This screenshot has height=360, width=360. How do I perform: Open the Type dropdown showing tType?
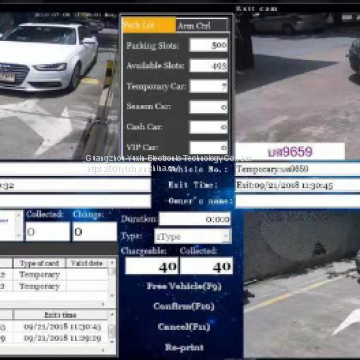pyautogui.click(x=193, y=236)
